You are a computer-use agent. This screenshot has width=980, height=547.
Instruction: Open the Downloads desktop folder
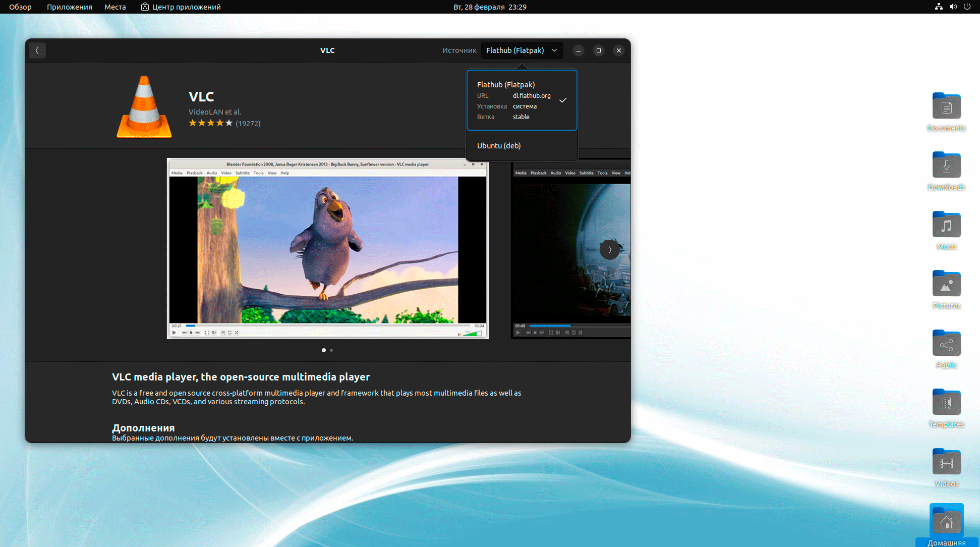[x=946, y=167]
